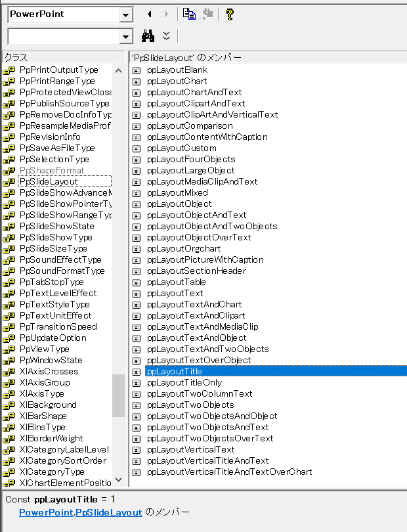Go forward with the right arrow button
The image size is (407, 532).
(166, 14)
